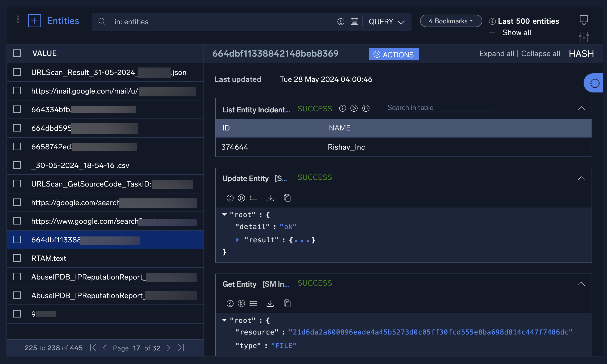The image size is (607, 364).
Task: Open the blue timer side tab
Action: coord(594,83)
